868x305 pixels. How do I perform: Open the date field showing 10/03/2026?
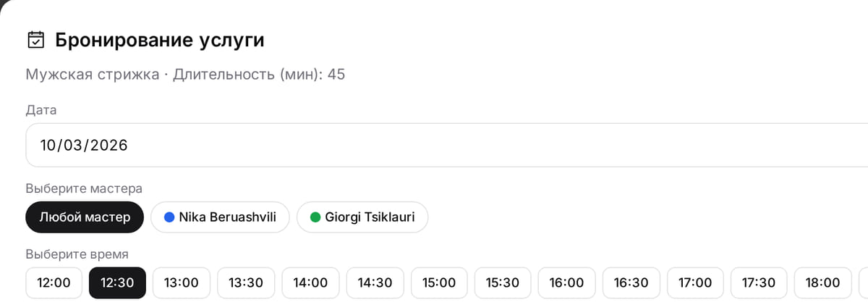point(446,145)
